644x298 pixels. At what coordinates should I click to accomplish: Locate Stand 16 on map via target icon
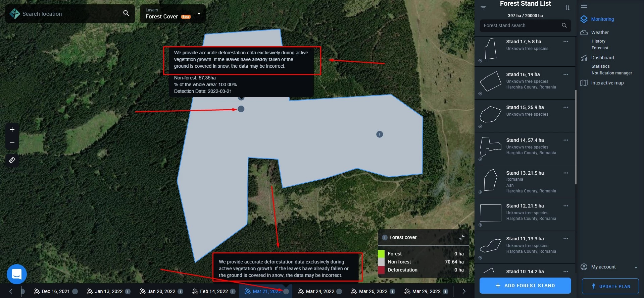480,94
